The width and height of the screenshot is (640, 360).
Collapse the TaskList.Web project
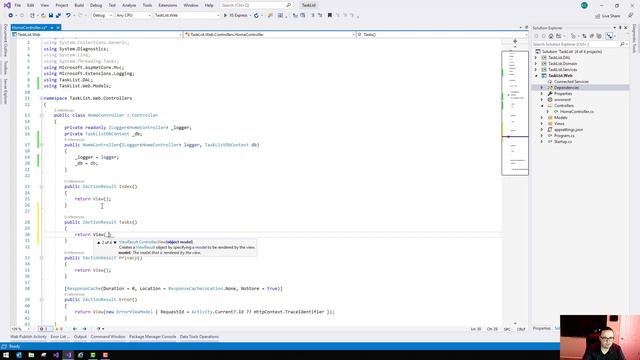[536, 76]
